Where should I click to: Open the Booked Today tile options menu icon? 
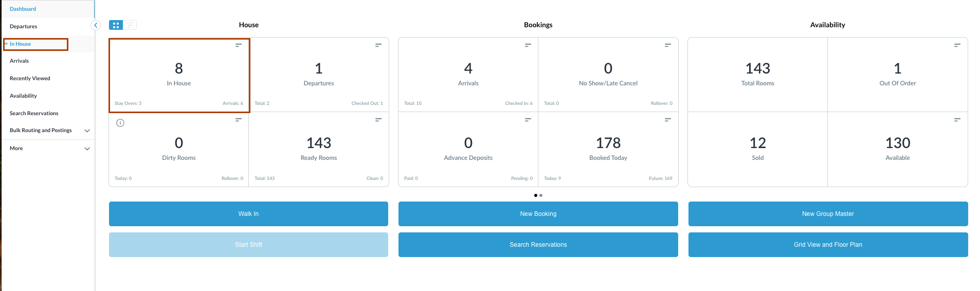tap(667, 120)
